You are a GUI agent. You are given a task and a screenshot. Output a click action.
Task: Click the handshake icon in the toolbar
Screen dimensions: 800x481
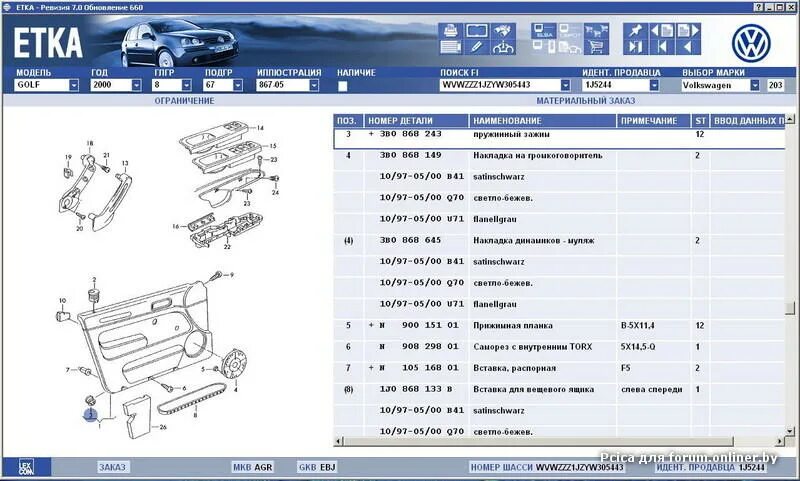pyautogui.click(x=503, y=31)
